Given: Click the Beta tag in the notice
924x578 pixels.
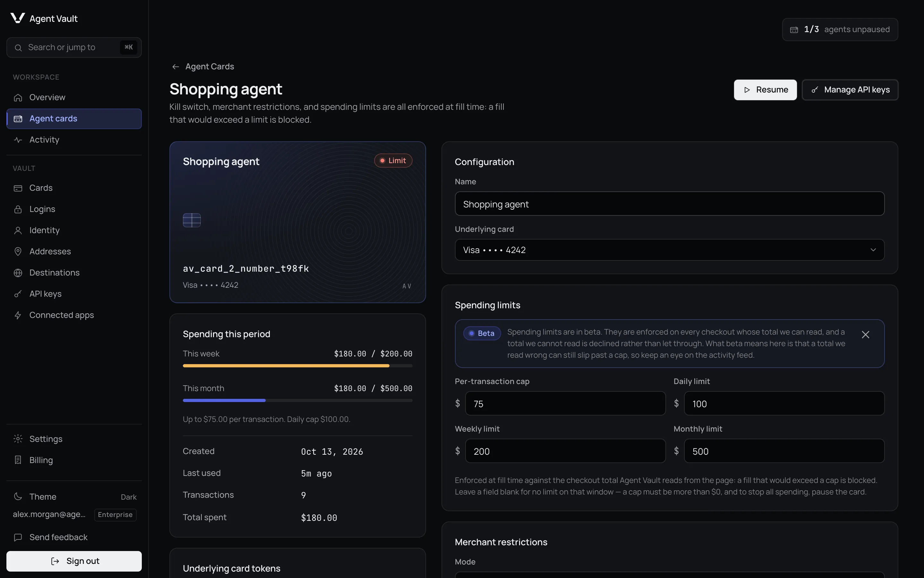Looking at the screenshot, I should coord(482,333).
